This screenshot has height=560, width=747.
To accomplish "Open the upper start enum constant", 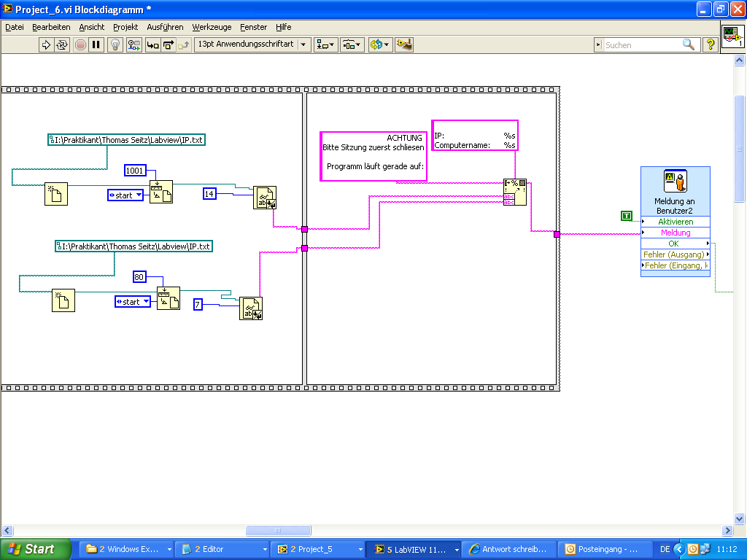I will [125, 195].
